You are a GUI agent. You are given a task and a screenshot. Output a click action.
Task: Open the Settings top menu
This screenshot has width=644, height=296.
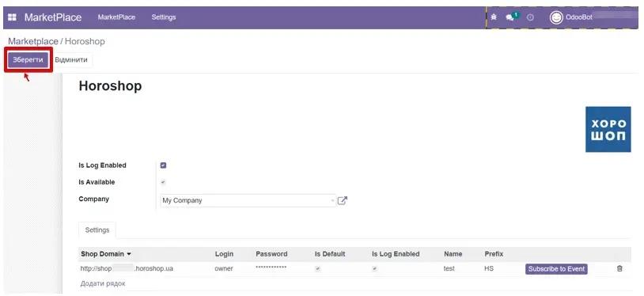point(164,17)
